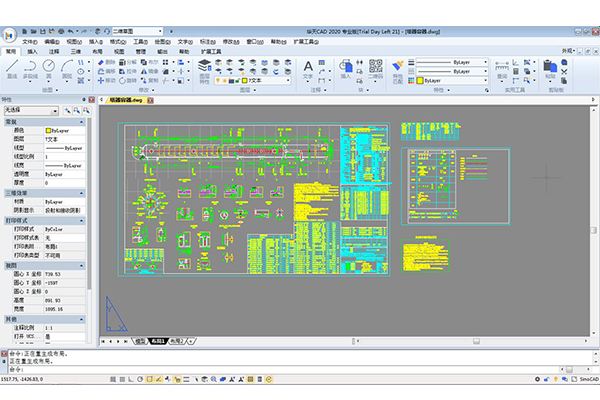Switch to the 模型 layout tab
Screen dimensions: 600x400
[140, 341]
